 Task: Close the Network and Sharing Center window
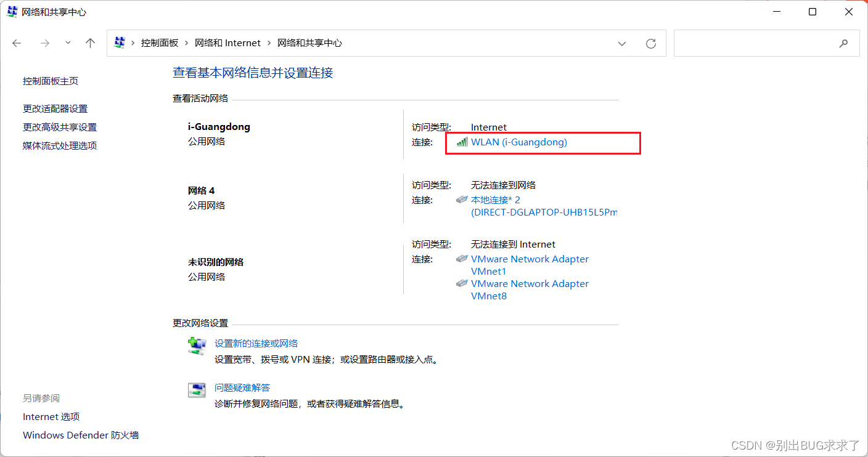tap(849, 12)
